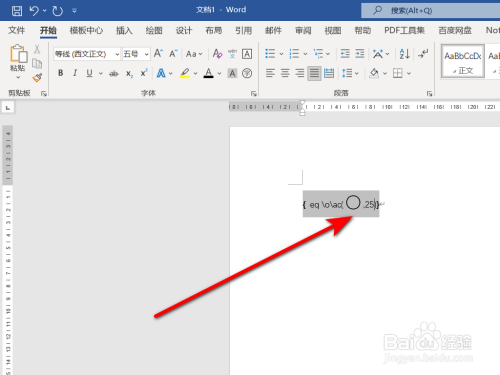Open the clipboard pane launcher
This screenshot has width=500, height=375.
[44, 94]
